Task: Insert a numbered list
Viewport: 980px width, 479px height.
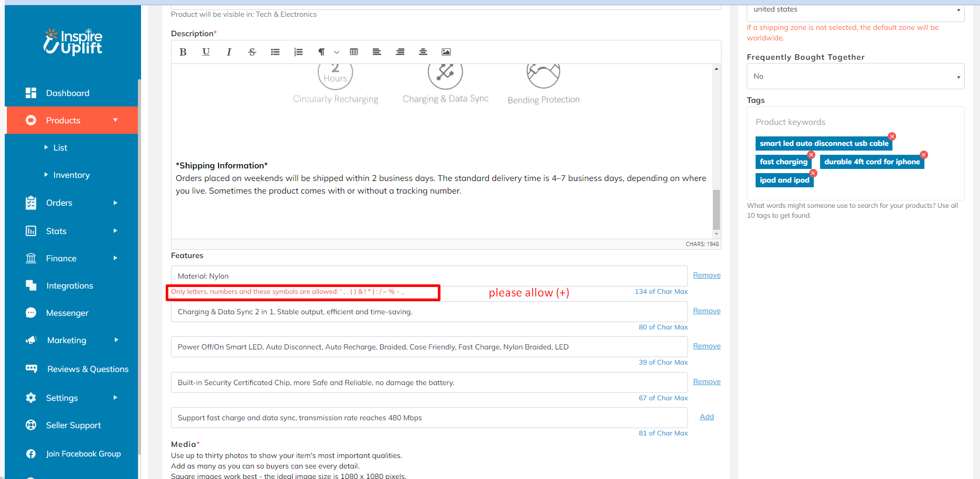Action: point(298,52)
